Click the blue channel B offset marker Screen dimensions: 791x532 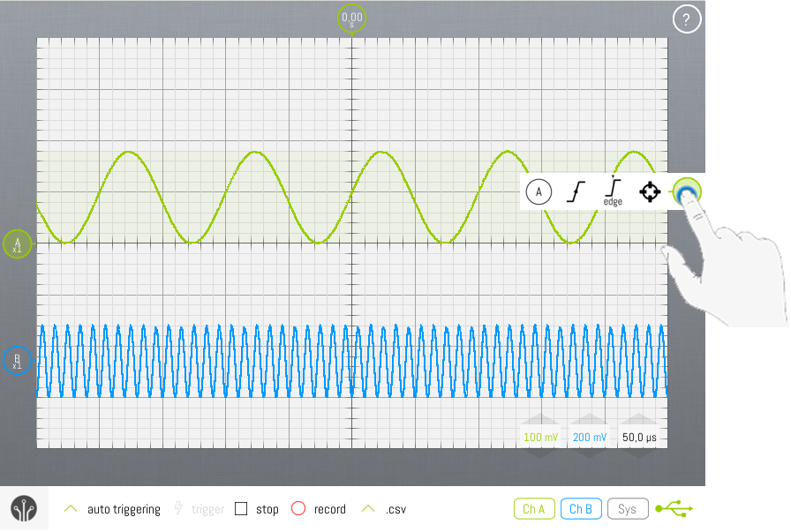[x=17, y=360]
